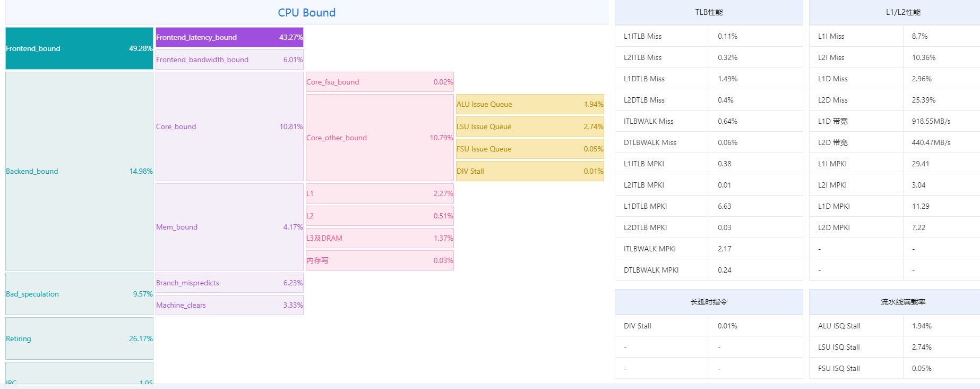Click the Backend_bound block
Viewport: 980px width, 389px height.
[x=79, y=171]
